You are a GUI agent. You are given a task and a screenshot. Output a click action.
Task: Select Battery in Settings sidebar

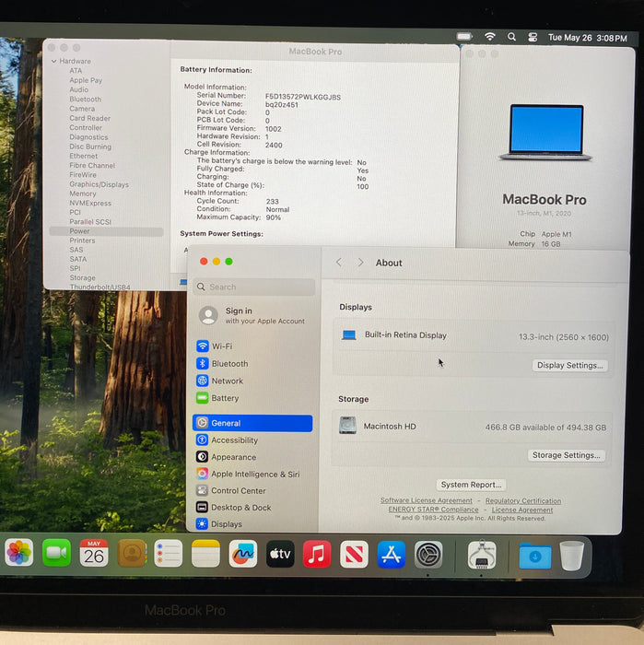click(252, 398)
